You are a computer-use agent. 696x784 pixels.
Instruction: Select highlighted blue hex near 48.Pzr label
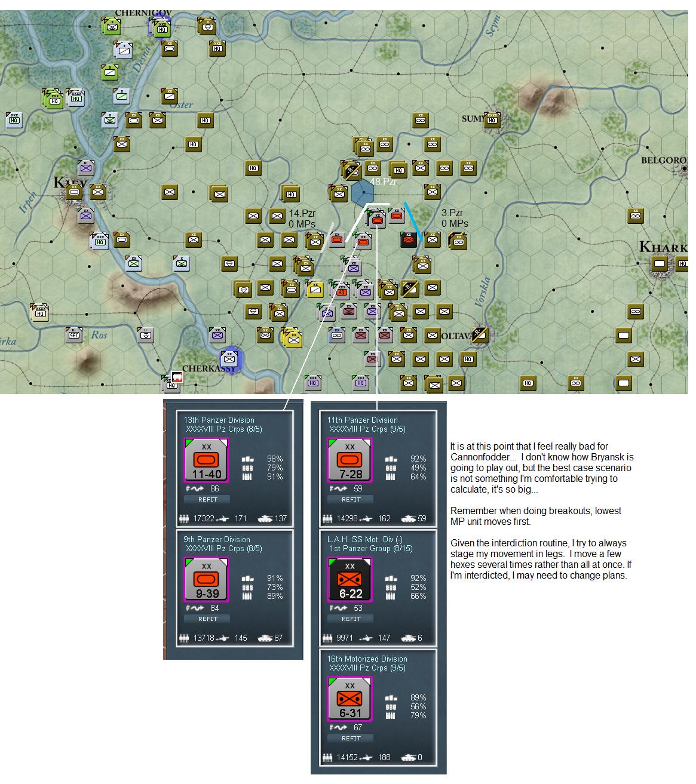tap(363, 192)
